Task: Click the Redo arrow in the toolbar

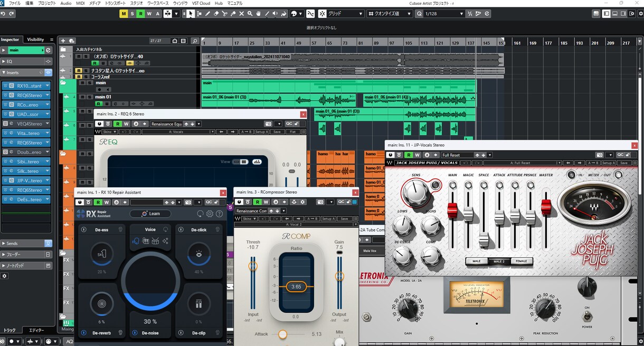Action: point(12,14)
